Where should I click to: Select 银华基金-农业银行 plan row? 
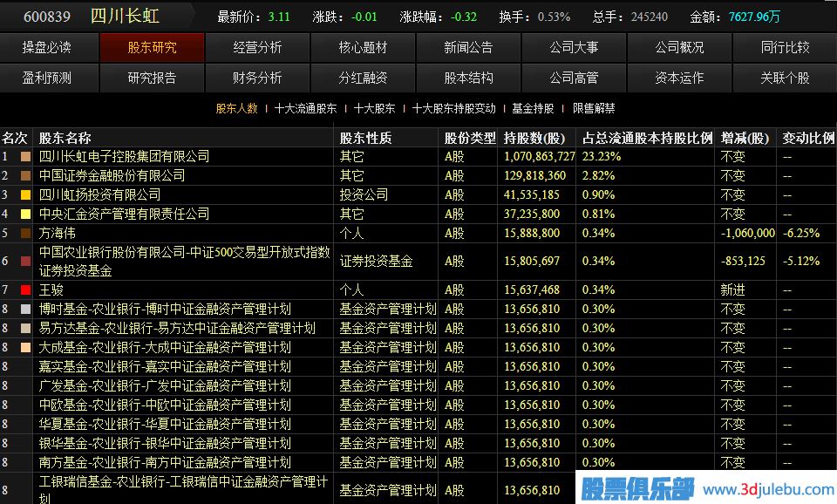click(x=165, y=444)
